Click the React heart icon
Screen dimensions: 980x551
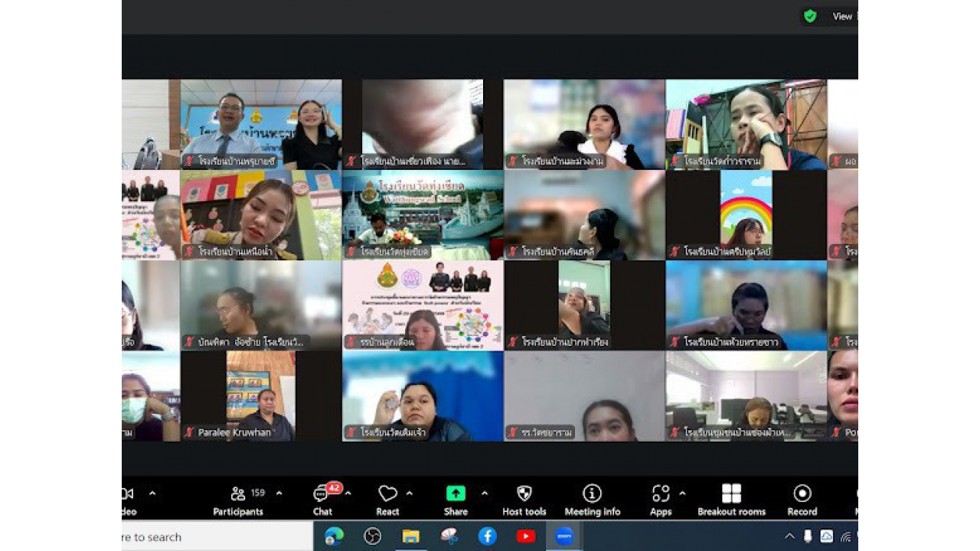[387, 499]
